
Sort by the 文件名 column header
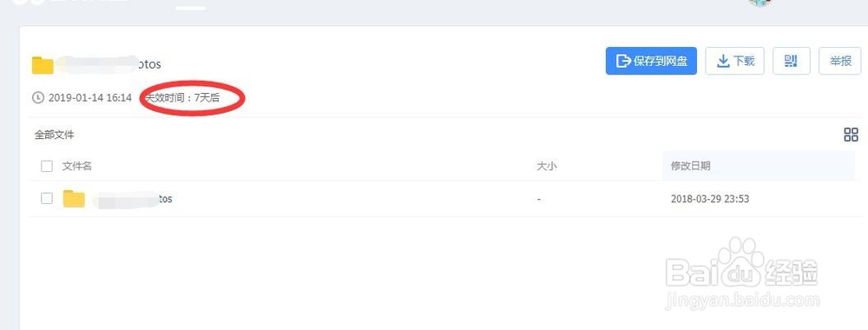[76, 166]
